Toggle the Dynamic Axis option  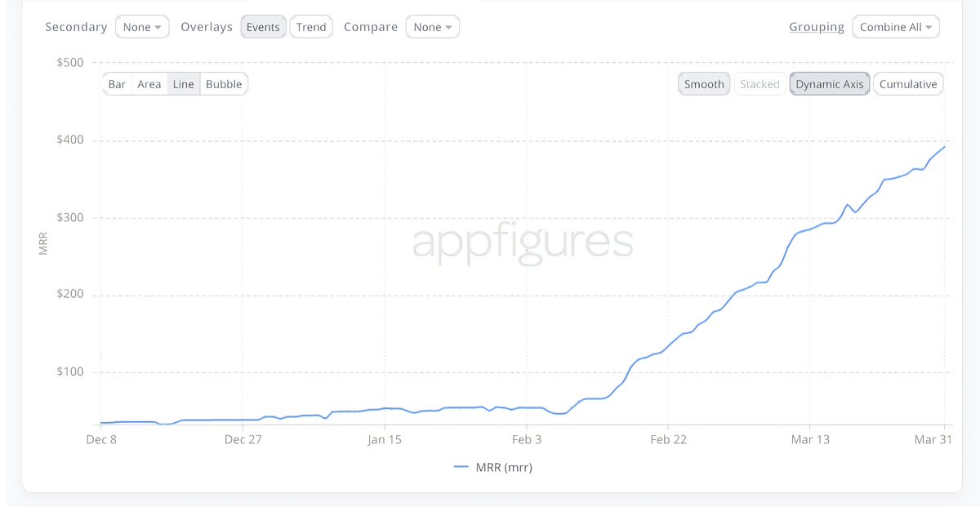830,84
